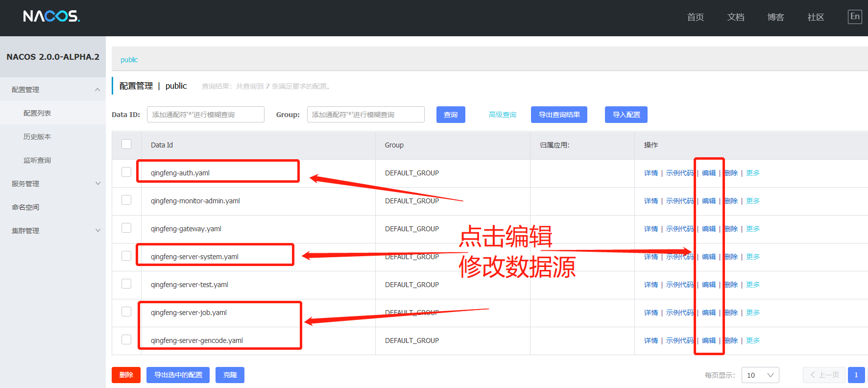The width and height of the screenshot is (868, 388).
Task: Open 社区 in the top navigation
Action: 816,17
